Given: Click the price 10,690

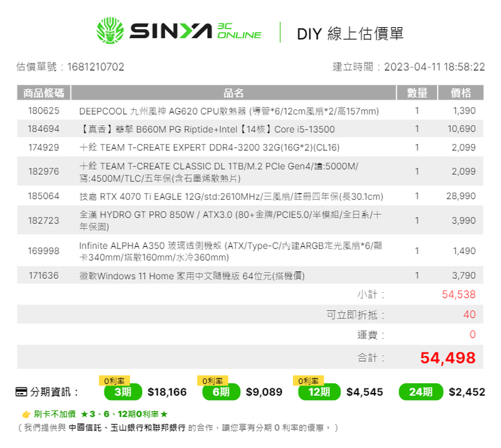Looking at the screenshot, I should (x=462, y=129).
